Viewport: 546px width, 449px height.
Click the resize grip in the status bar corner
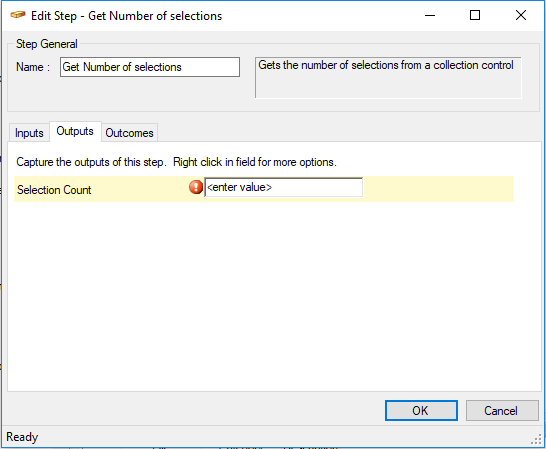(x=536, y=440)
